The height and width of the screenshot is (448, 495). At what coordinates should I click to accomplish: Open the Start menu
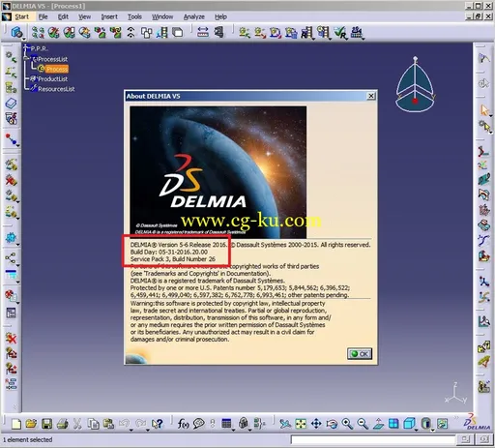(22, 16)
